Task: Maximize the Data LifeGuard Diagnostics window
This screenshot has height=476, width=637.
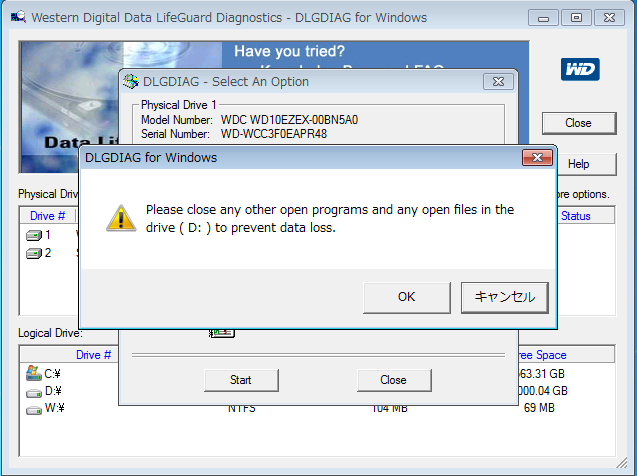Action: pos(576,18)
